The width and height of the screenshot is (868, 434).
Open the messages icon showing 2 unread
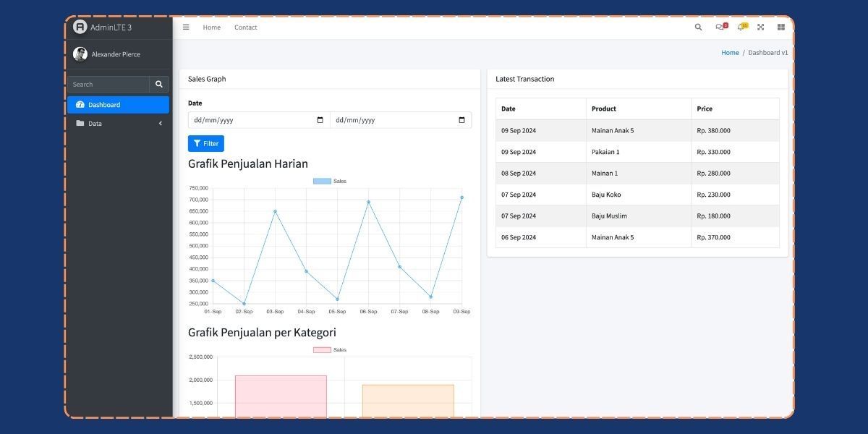(720, 27)
